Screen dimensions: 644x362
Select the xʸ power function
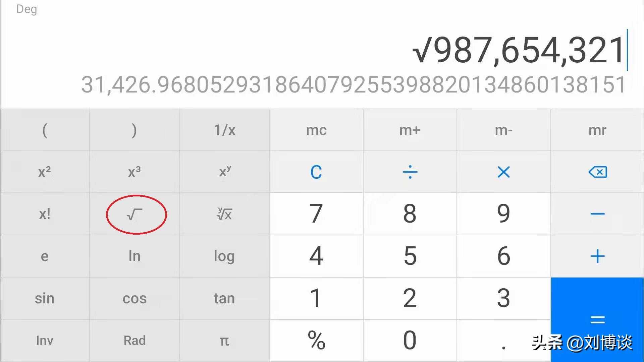point(224,172)
